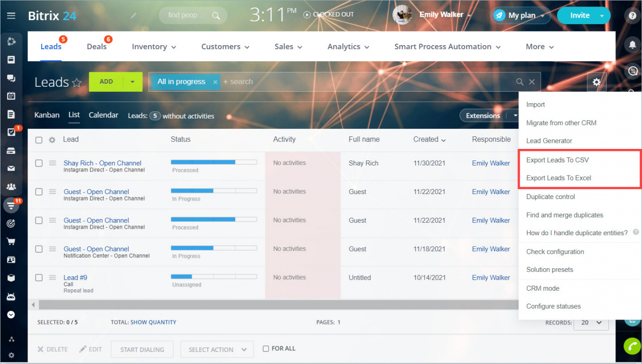642x364 pixels.
Task: Click SHOW QUANTITY link
Action: point(153,322)
